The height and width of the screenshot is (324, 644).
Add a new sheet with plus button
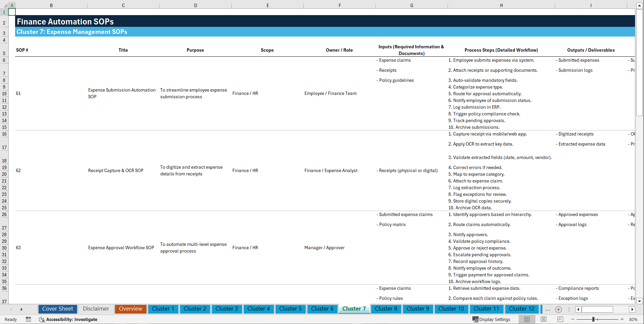pyautogui.click(x=559, y=310)
